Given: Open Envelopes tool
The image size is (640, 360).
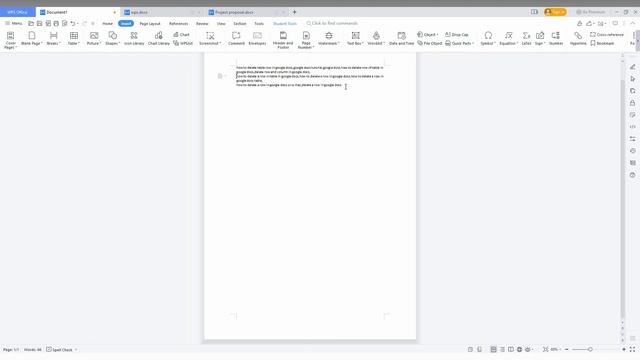Looking at the screenshot, I should coord(257,38).
